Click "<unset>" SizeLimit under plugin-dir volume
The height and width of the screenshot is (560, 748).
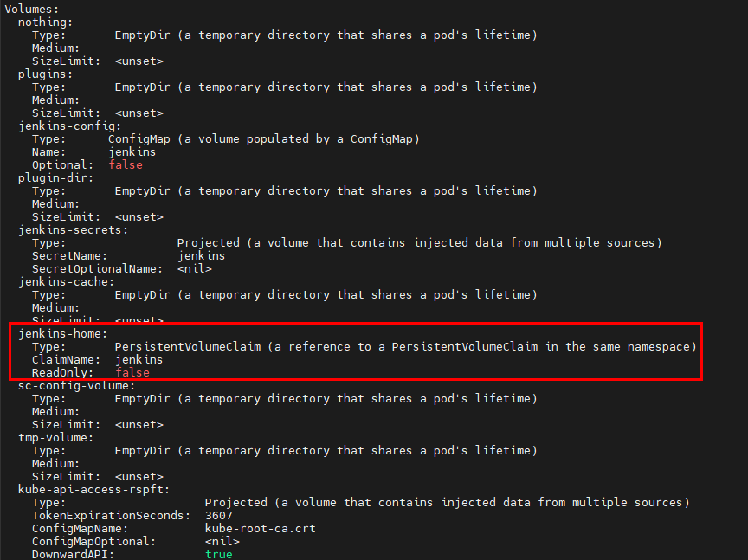click(x=139, y=217)
